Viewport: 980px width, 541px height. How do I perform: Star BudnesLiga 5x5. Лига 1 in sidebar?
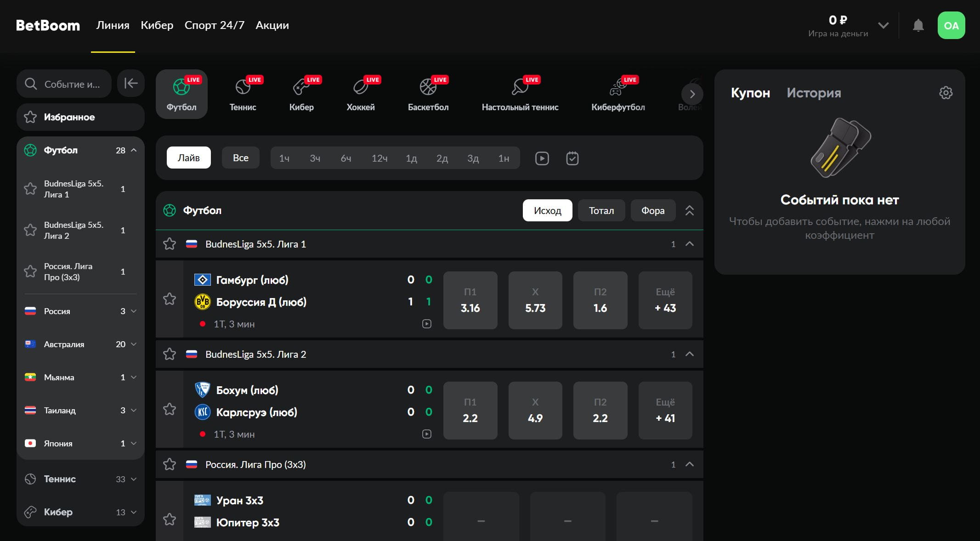click(x=30, y=189)
